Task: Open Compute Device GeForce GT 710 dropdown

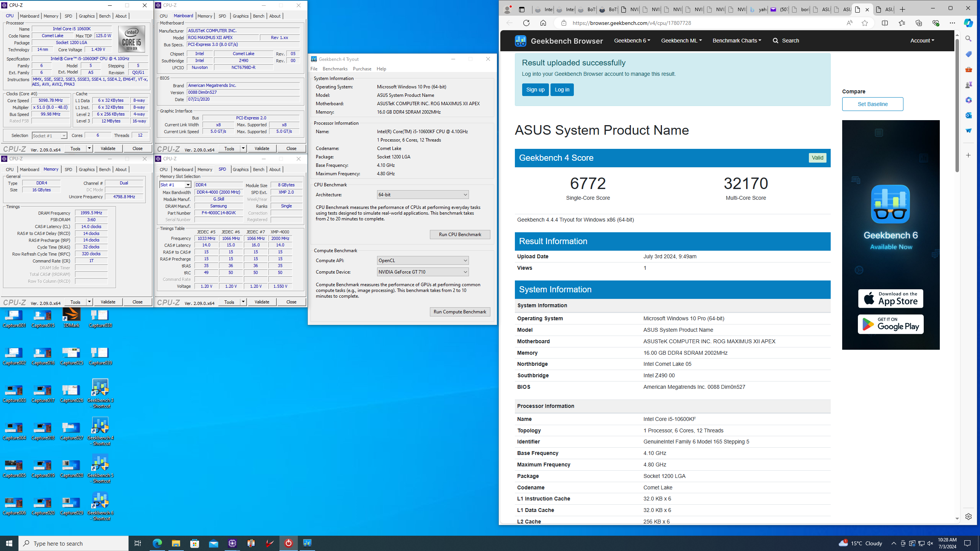Action: (423, 272)
